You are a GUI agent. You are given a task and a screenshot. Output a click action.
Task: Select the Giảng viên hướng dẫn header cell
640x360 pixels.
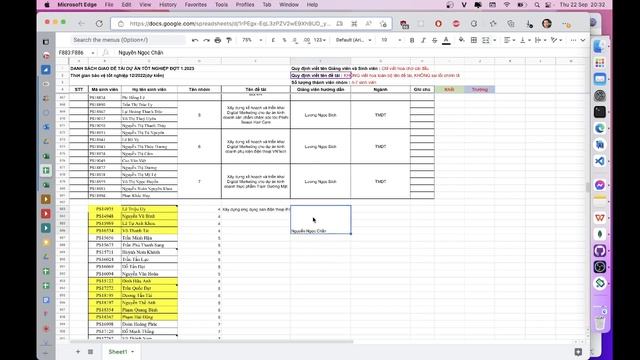(x=320, y=89)
